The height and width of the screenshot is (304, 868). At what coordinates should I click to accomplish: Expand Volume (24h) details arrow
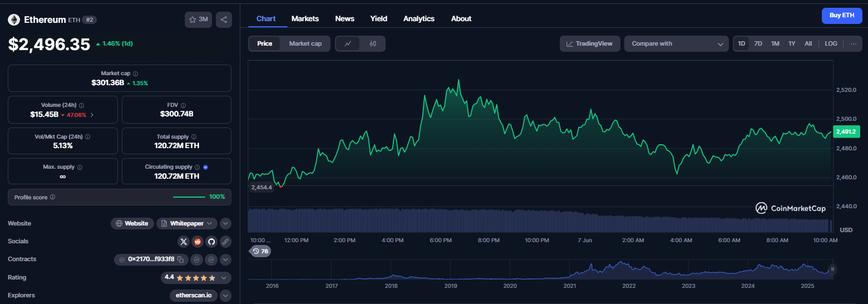[92, 115]
